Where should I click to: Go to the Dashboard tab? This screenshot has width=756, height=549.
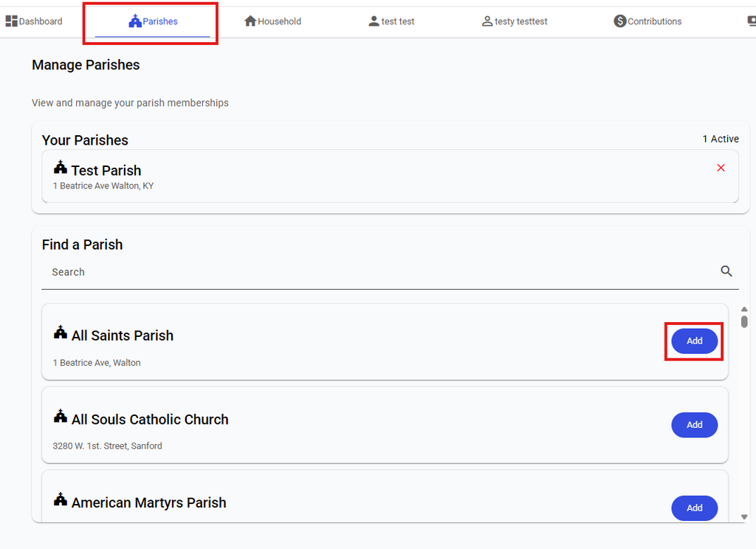tap(34, 21)
